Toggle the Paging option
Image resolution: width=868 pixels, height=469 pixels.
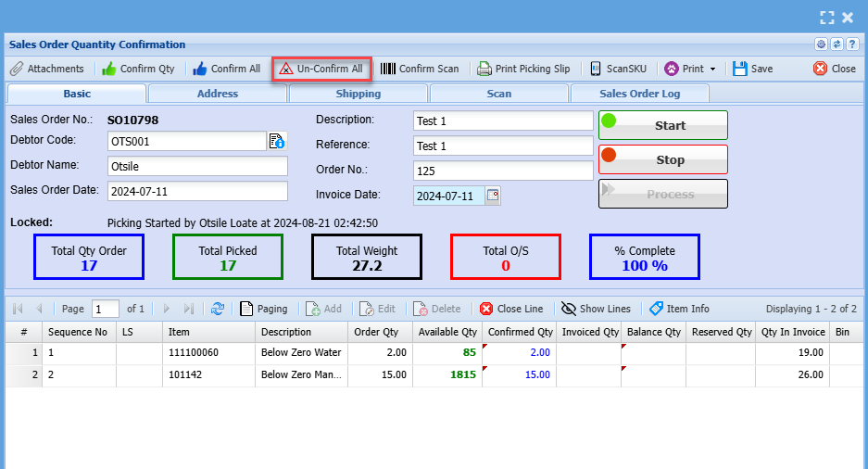click(263, 309)
